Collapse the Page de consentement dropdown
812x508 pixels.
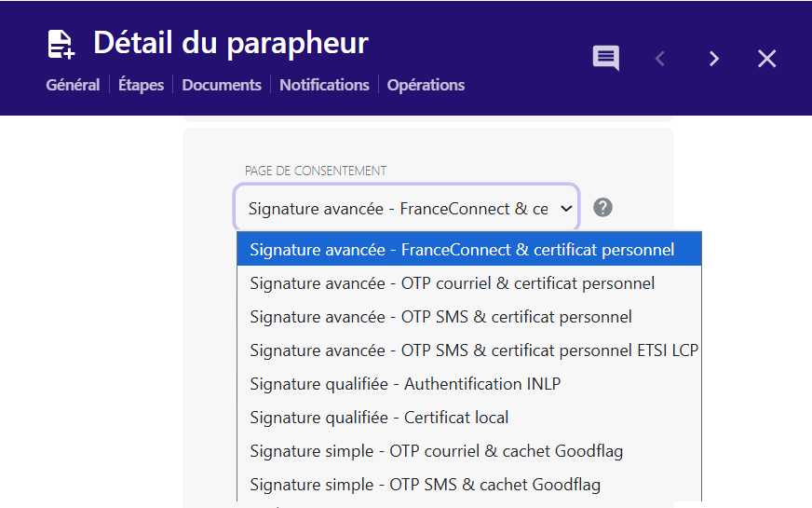(406, 208)
